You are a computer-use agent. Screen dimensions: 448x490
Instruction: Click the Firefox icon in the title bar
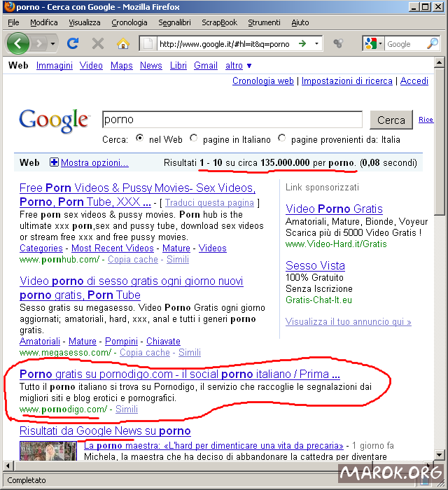(9, 6)
